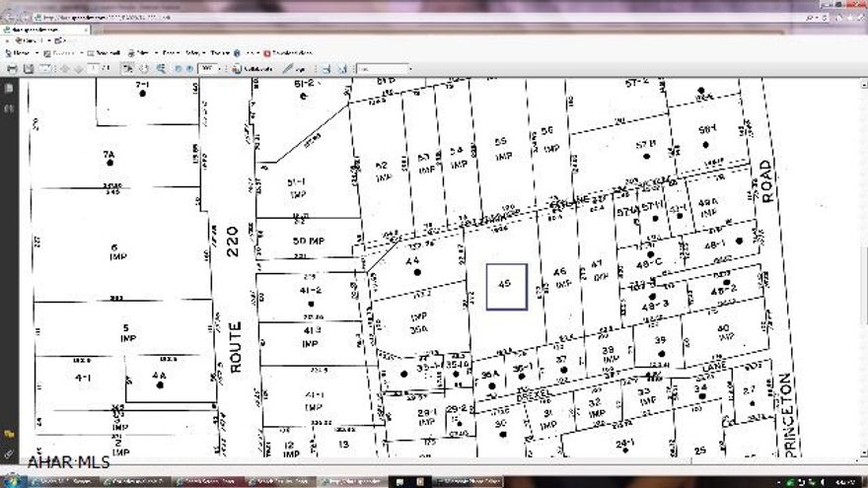This screenshot has height=488, width=868.
Task: Expand the Collaborate dropdown menu
Action: [254, 69]
